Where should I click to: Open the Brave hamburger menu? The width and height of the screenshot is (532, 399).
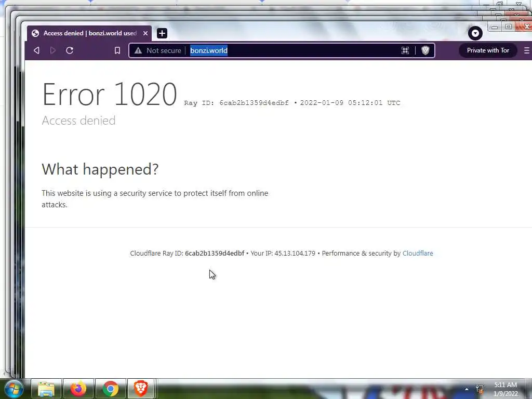point(527,50)
